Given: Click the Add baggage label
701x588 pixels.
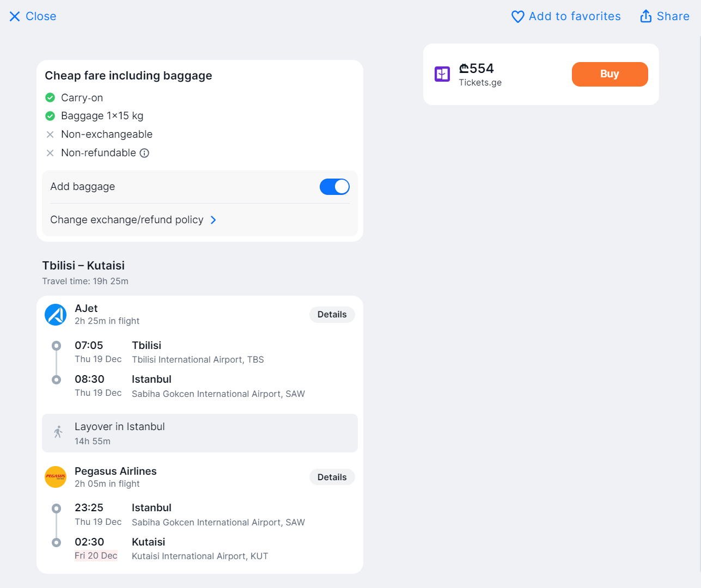Looking at the screenshot, I should [83, 187].
